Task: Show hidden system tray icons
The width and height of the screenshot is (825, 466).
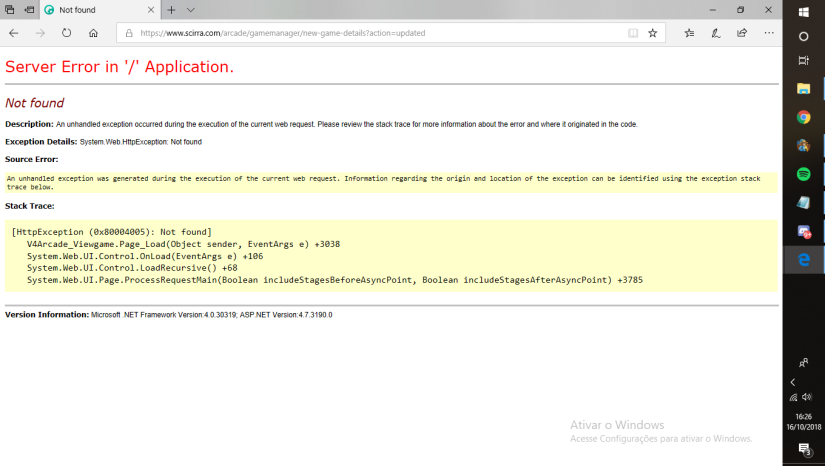Action: pyautogui.click(x=793, y=382)
